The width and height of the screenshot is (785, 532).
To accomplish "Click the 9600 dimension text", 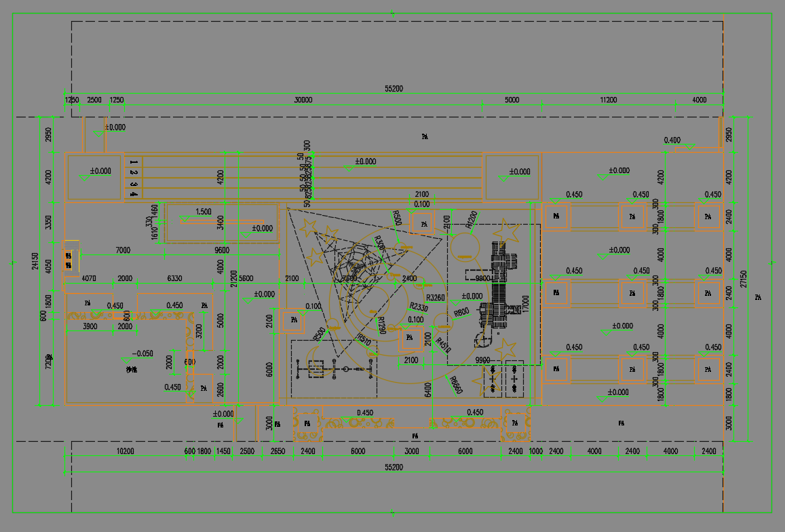I will click(x=222, y=250).
